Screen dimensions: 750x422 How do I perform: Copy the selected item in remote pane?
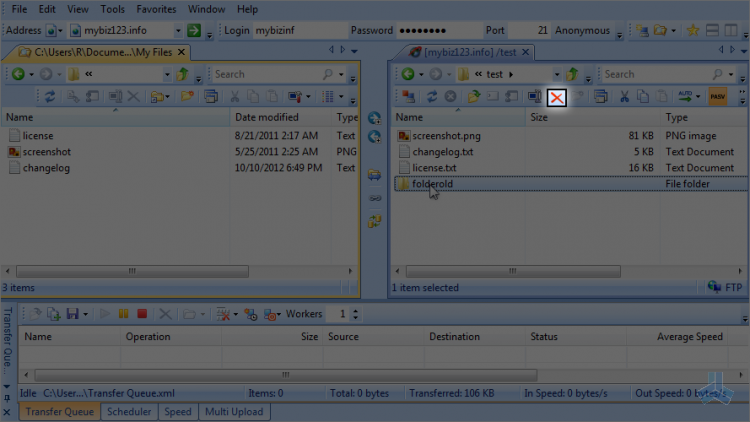643,97
